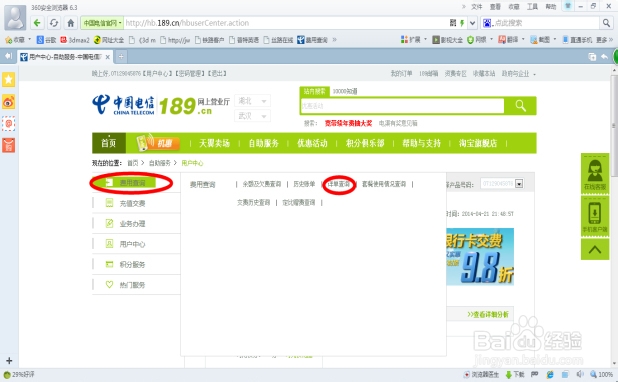Open the browser home page icon
Image resolution: width=618 pixels, height=382 pixels.
click(71, 23)
